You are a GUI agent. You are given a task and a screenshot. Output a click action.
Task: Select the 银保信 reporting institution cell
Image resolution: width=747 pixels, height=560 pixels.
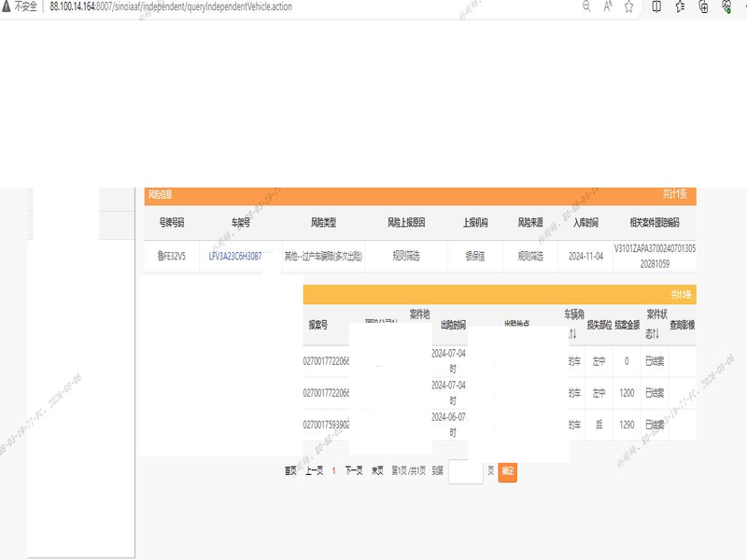(475, 256)
